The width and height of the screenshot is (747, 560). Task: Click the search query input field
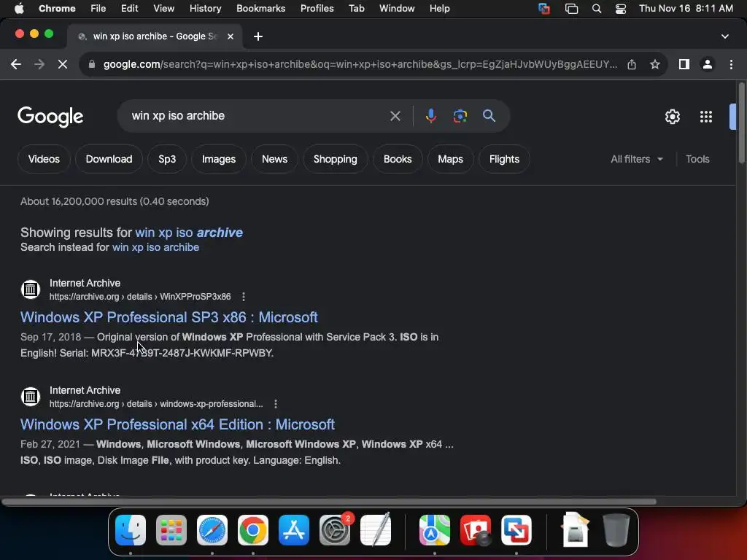258,116
